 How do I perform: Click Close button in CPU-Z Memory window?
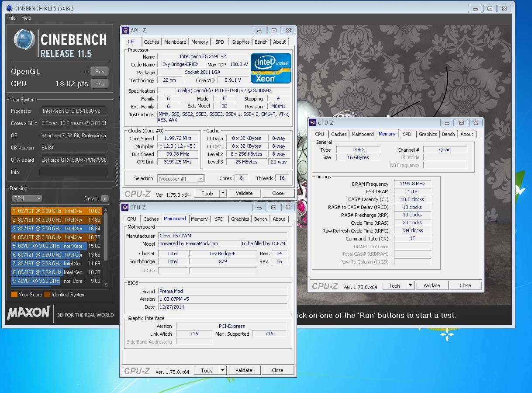[x=465, y=285]
